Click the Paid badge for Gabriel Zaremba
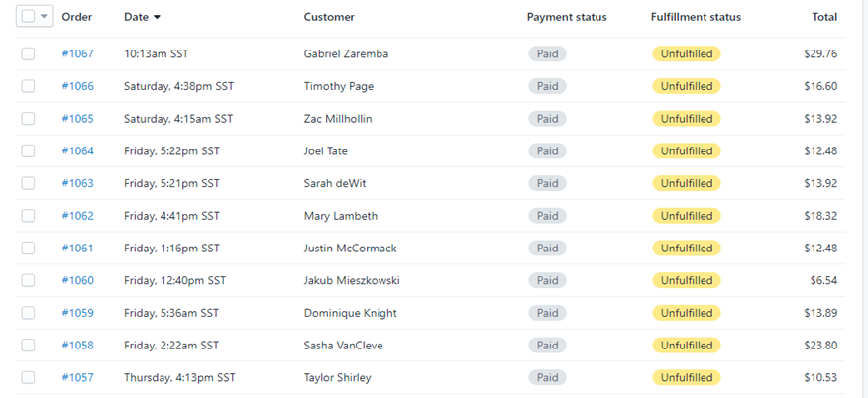Screen dimensions: 868x398 [547, 53]
